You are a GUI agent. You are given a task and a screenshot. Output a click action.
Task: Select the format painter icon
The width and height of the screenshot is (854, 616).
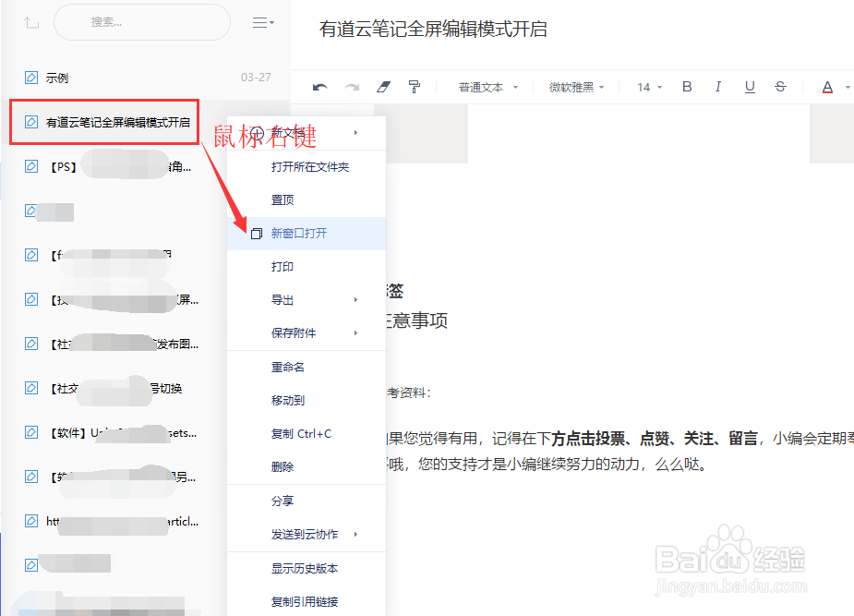point(414,86)
